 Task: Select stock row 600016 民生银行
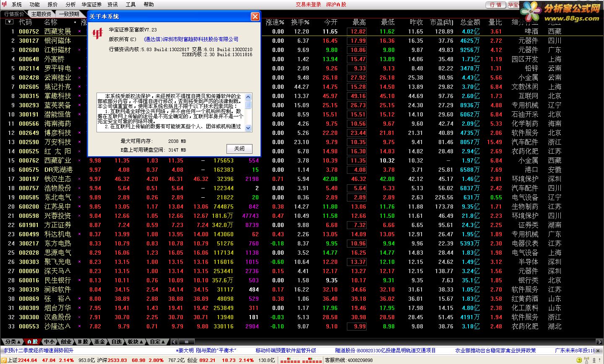302,280
